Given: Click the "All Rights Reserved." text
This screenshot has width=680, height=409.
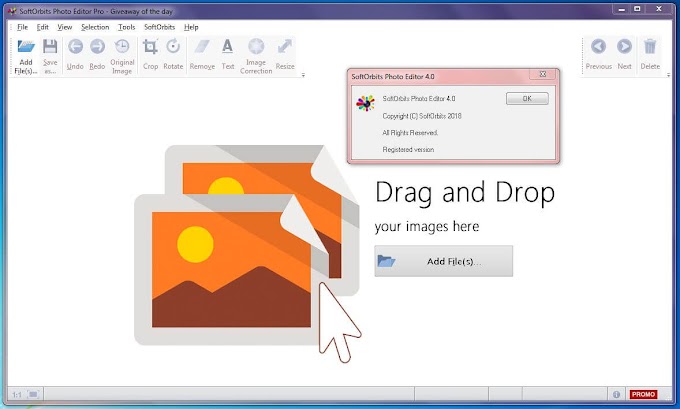Looking at the screenshot, I should pyautogui.click(x=410, y=133).
